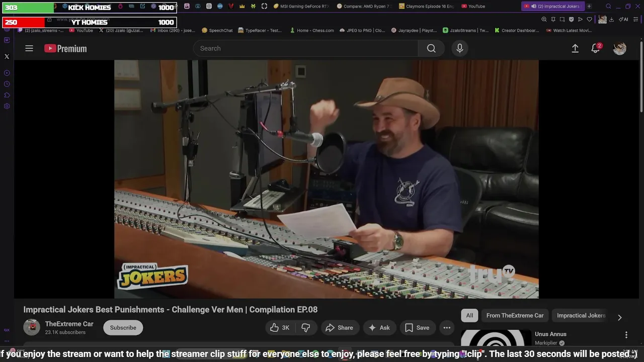Viewport: 644px width, 362px height.
Task: Open the YouTube hamburger guide menu
Action: pos(29,48)
